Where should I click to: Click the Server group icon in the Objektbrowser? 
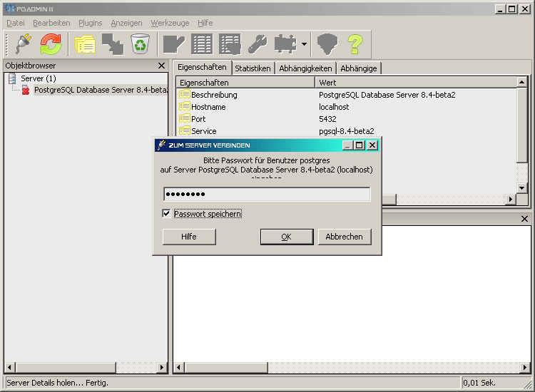pyautogui.click(x=12, y=78)
